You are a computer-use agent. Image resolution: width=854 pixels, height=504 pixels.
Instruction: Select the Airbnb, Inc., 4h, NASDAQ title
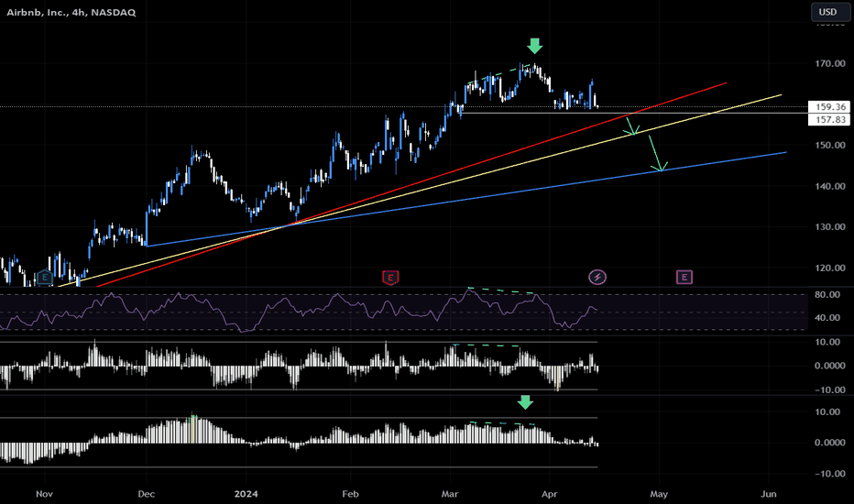[71, 12]
